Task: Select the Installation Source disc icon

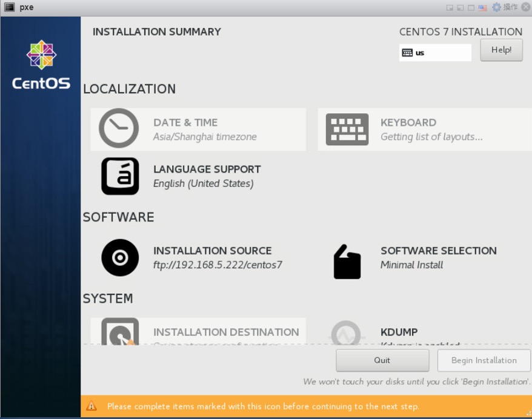Action: pyautogui.click(x=120, y=258)
